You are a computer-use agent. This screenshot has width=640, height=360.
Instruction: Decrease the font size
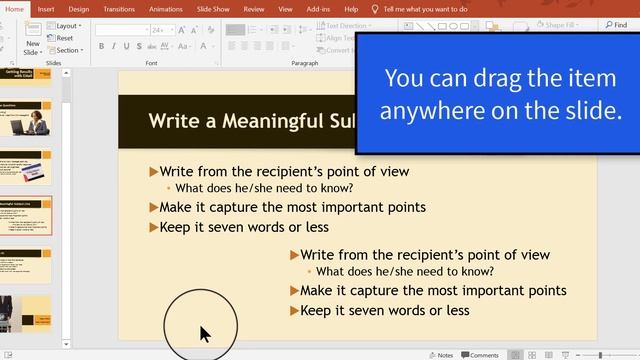point(194,30)
